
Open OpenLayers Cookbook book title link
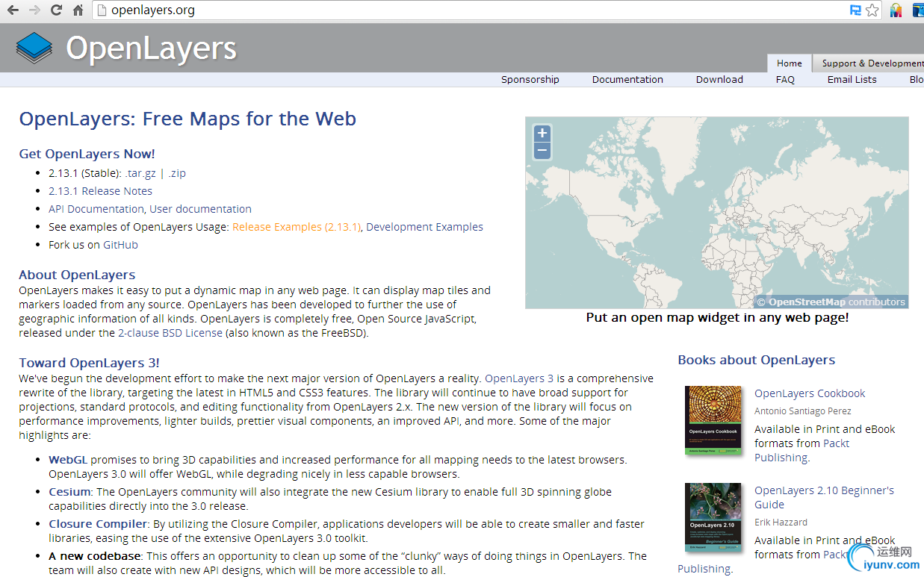pos(810,393)
